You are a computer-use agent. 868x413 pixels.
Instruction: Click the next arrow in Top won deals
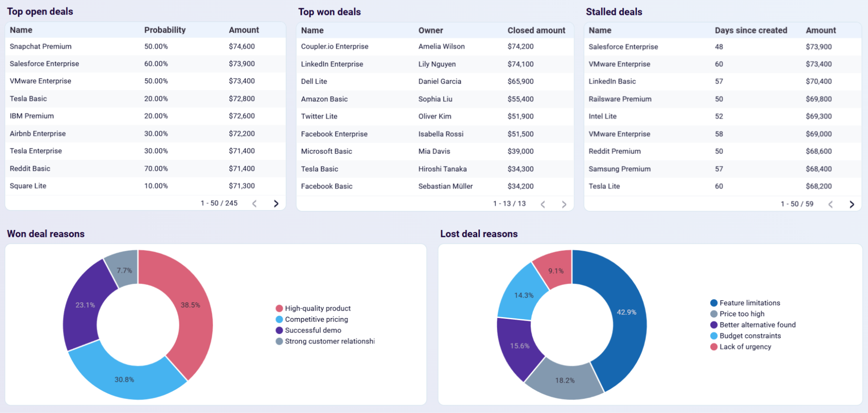(564, 203)
